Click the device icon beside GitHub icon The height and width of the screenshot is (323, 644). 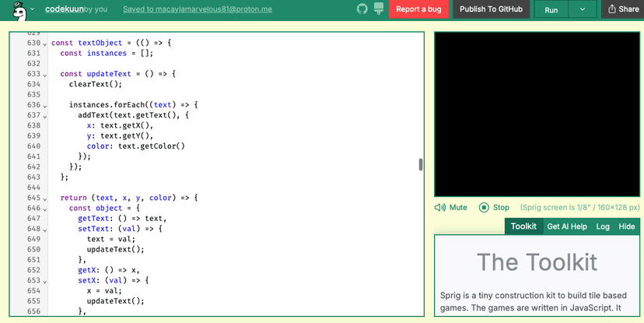click(x=379, y=9)
